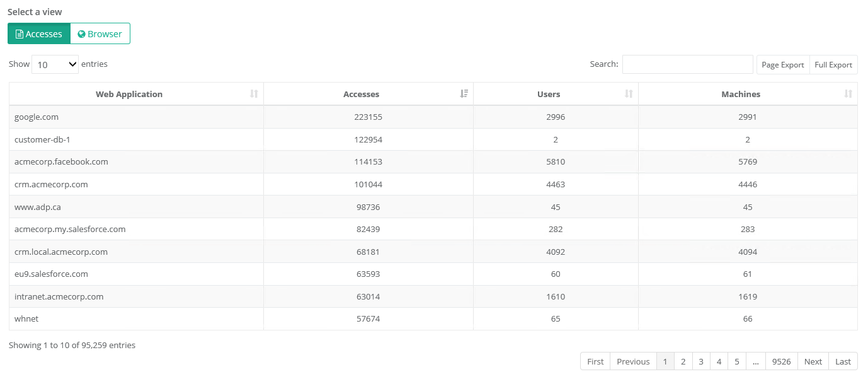The image size is (868, 379).
Task: Click the Page Export button
Action: point(783,64)
